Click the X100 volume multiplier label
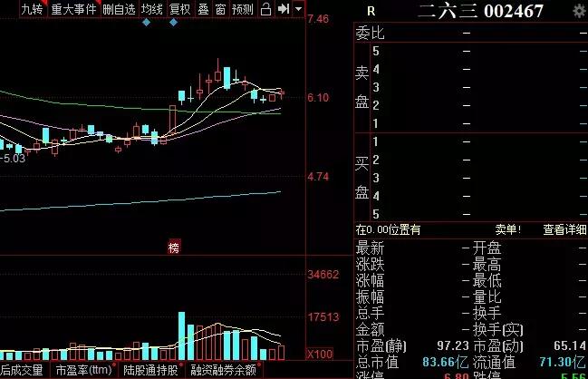 point(320,354)
